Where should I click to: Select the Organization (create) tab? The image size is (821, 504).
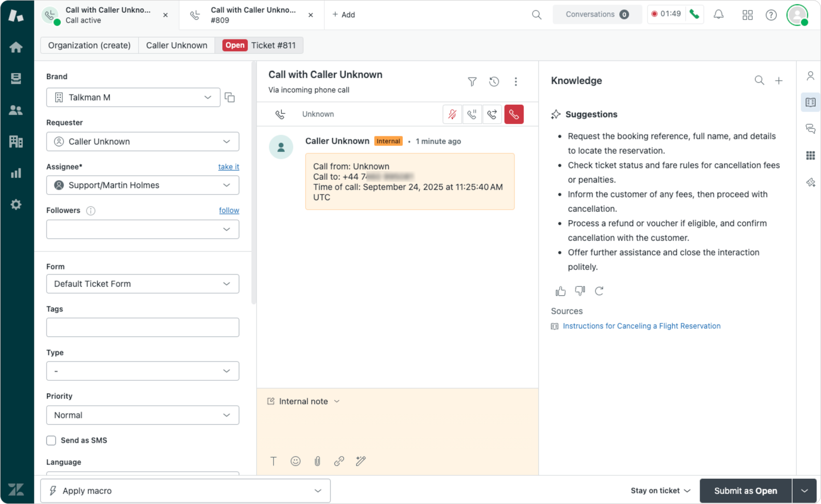click(x=89, y=45)
